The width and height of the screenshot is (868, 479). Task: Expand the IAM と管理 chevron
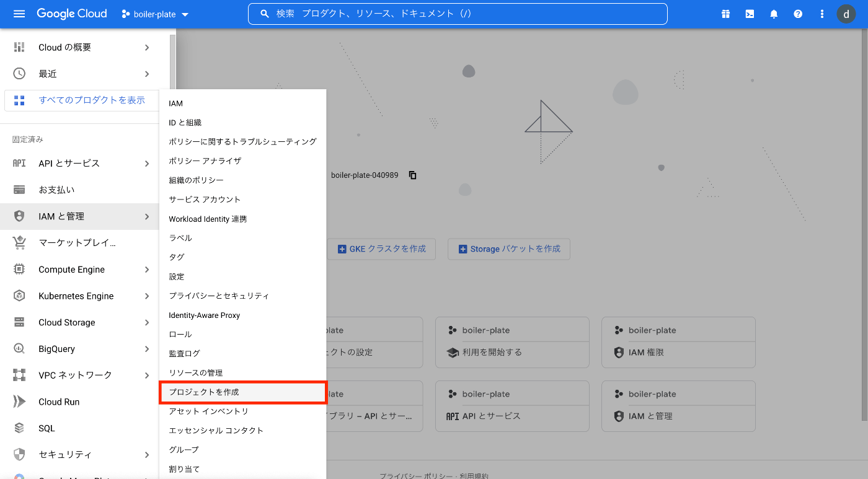coord(147,216)
